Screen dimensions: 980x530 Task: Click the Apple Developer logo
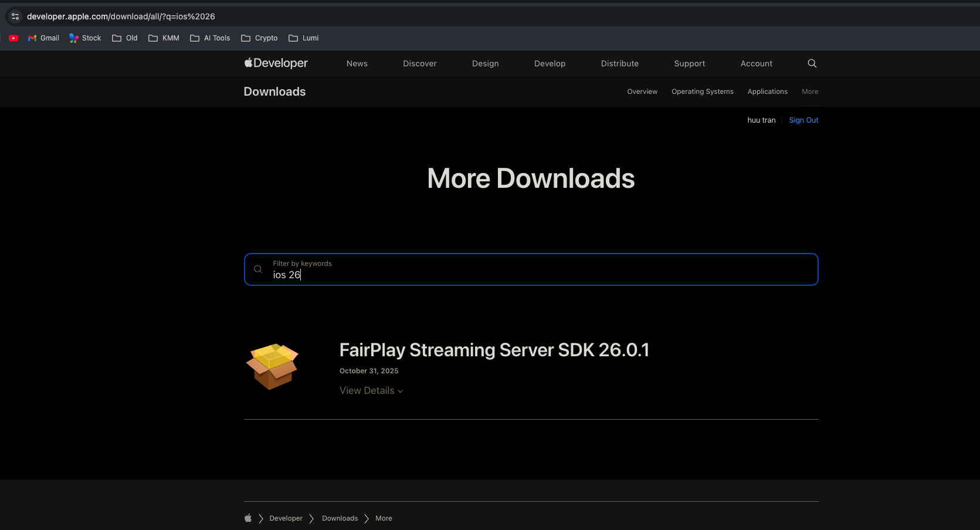click(276, 63)
